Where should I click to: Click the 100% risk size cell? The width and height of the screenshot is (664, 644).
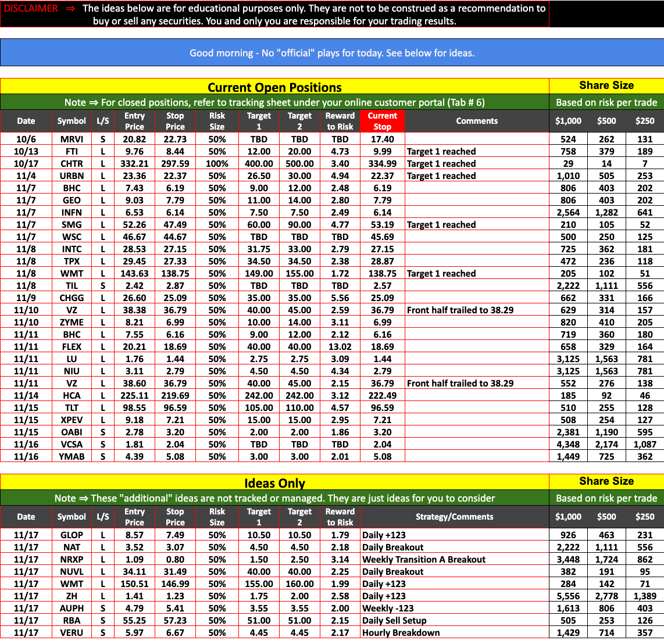(x=217, y=164)
